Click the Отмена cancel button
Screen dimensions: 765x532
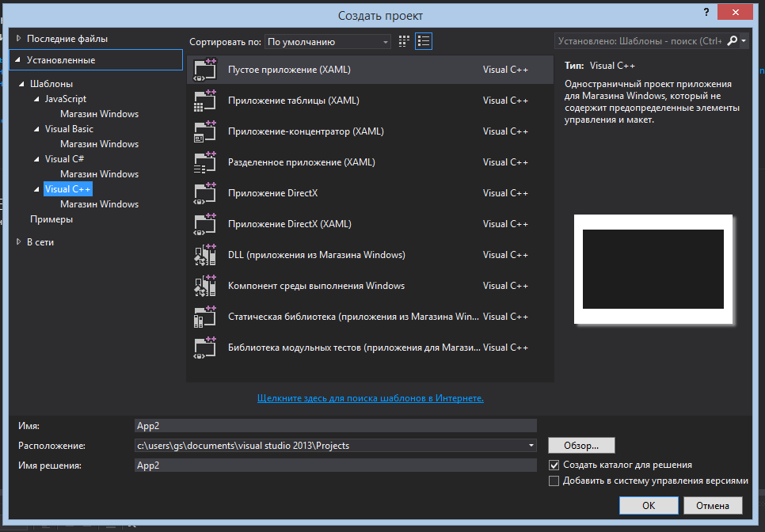[713, 506]
